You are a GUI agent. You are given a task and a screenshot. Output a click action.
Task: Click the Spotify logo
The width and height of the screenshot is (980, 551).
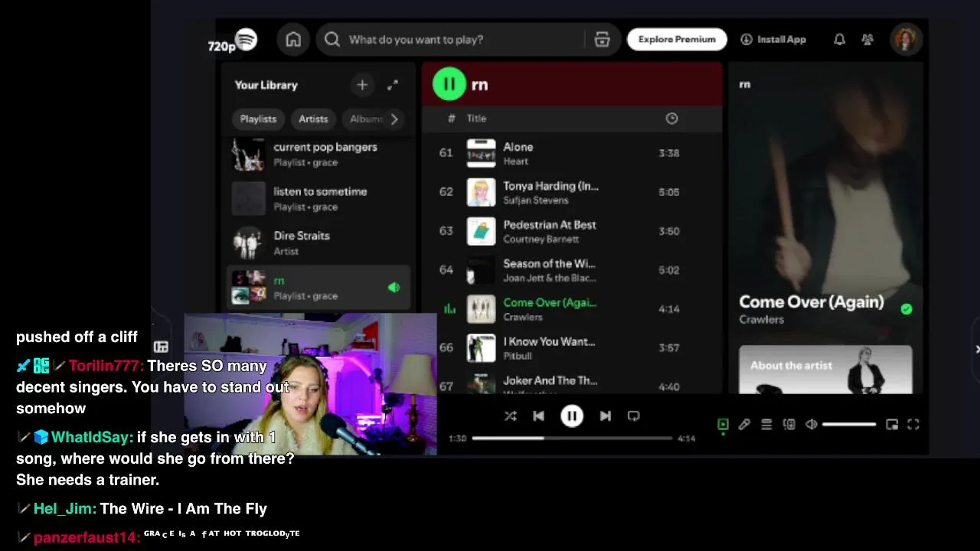click(x=246, y=39)
